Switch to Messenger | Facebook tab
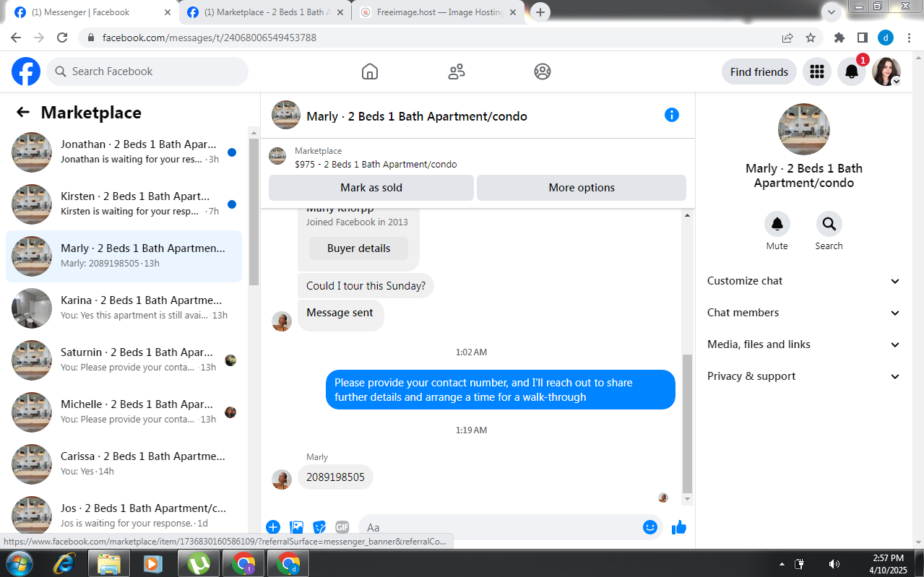Screen dimensions: 924x577 pos(92,12)
